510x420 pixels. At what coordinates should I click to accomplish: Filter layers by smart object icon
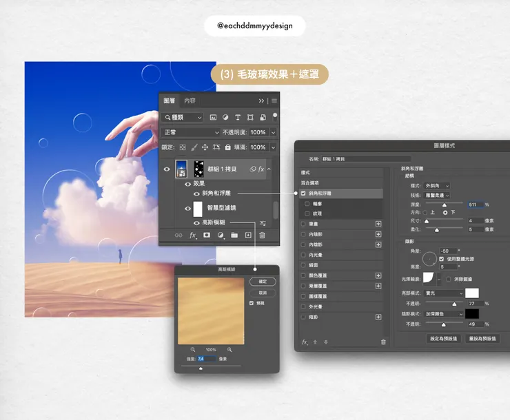pyautogui.click(x=263, y=117)
